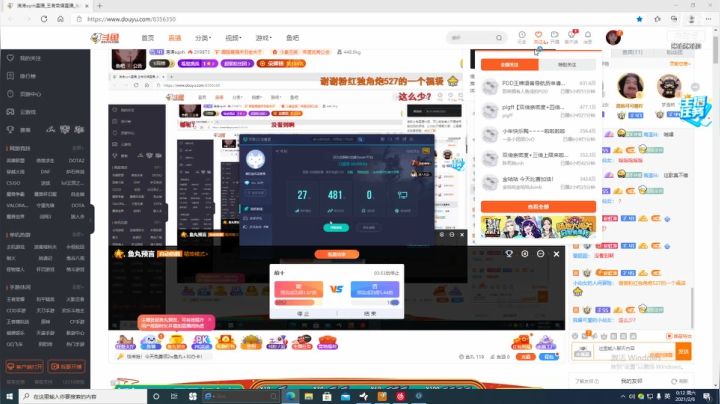The image size is (720, 404).
Task: Open the pigff followed stream entry
Action: (x=538, y=111)
